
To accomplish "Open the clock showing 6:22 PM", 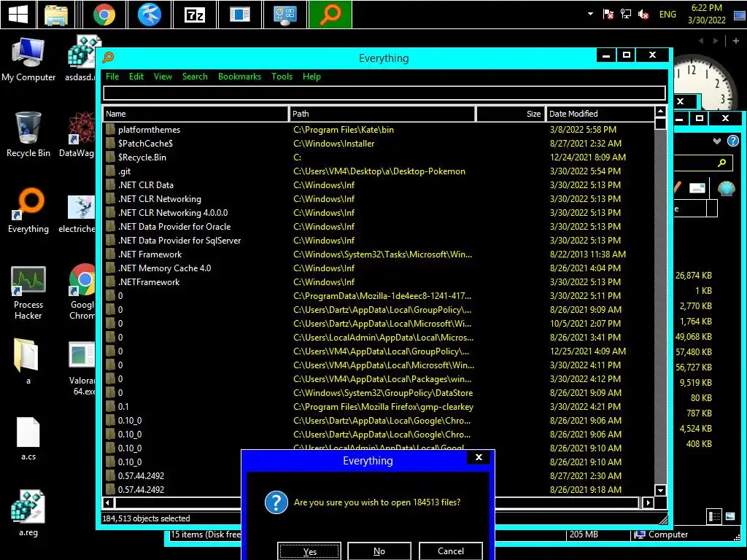I will (x=706, y=15).
